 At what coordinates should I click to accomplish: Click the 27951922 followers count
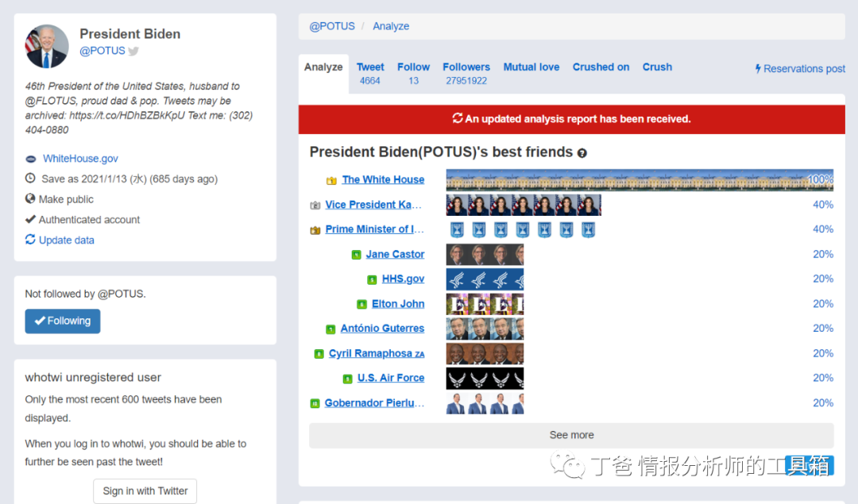pyautogui.click(x=466, y=81)
